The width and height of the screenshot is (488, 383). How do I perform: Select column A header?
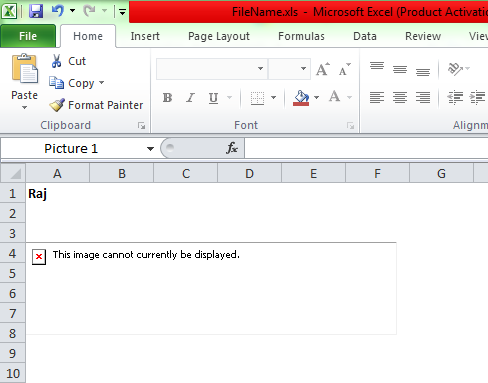tap(58, 173)
